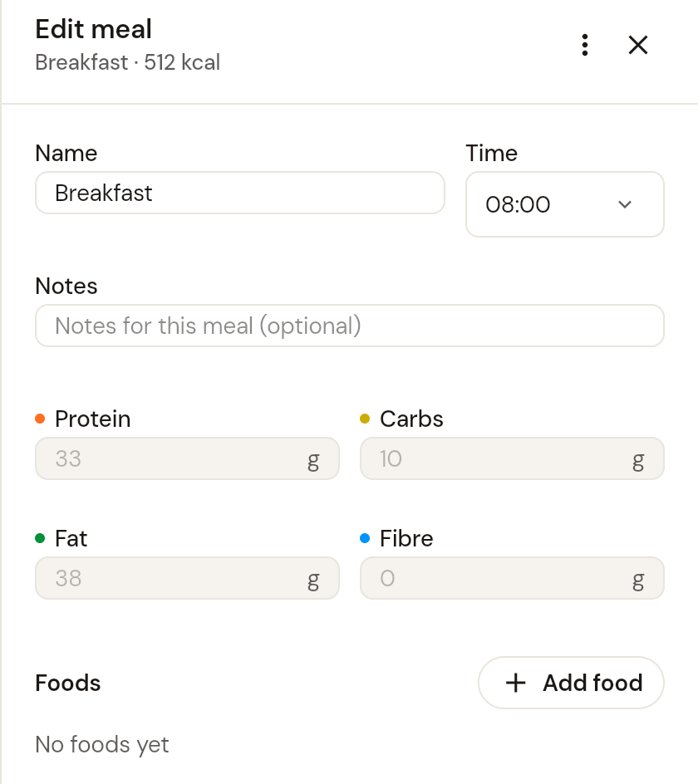Select the Carbs grams field showing 10

[512, 458]
